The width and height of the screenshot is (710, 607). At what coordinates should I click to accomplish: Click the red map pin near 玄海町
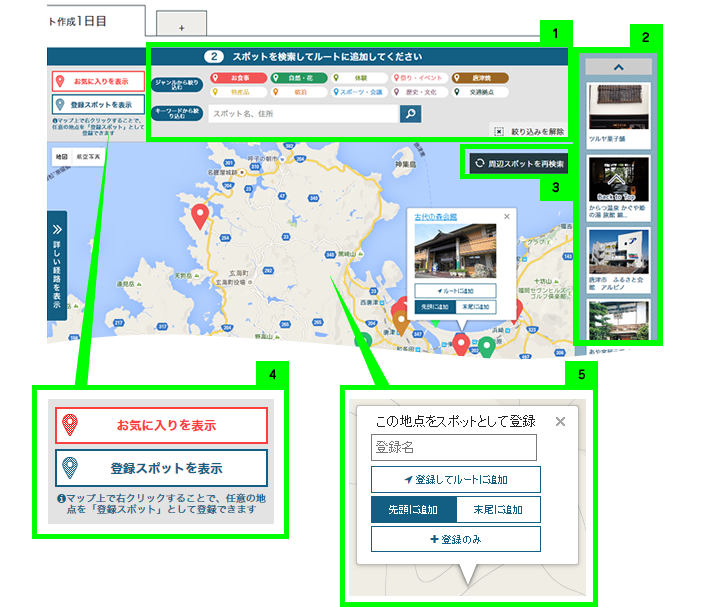coord(200,215)
